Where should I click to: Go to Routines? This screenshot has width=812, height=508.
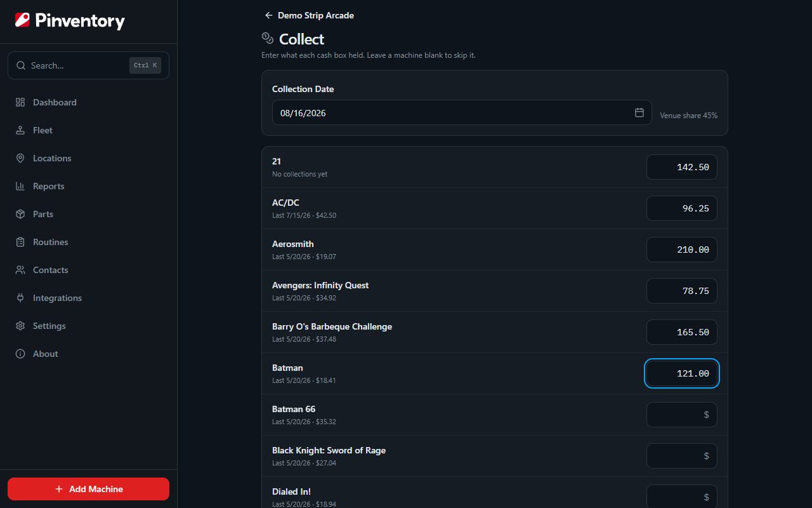point(88,242)
